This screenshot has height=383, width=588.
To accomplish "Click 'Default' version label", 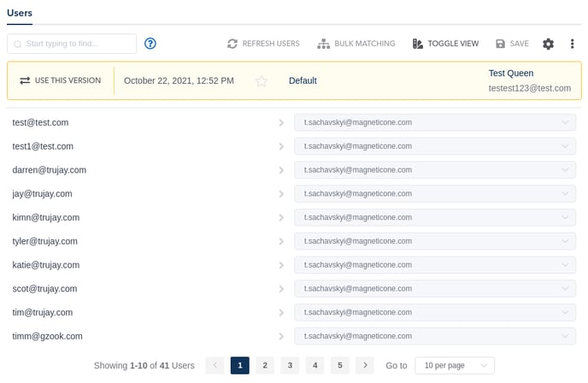I will click(303, 80).
